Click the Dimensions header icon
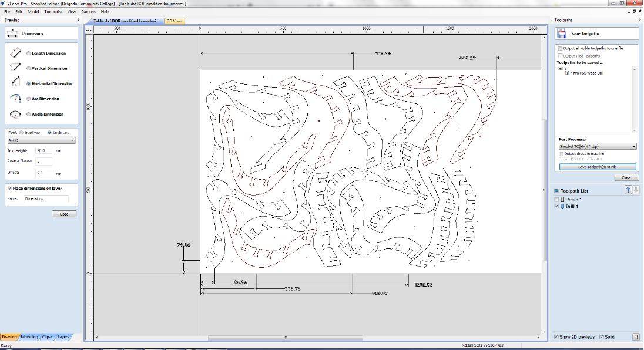 tap(12, 33)
